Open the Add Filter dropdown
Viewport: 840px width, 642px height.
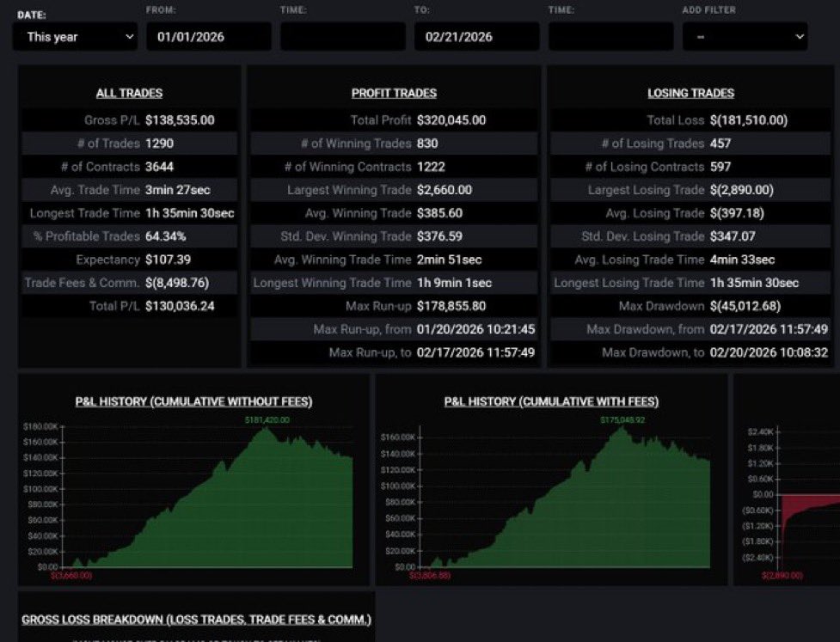745,37
